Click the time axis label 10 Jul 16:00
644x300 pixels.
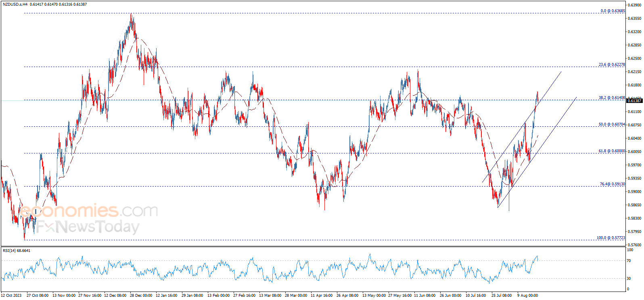tap(476, 296)
